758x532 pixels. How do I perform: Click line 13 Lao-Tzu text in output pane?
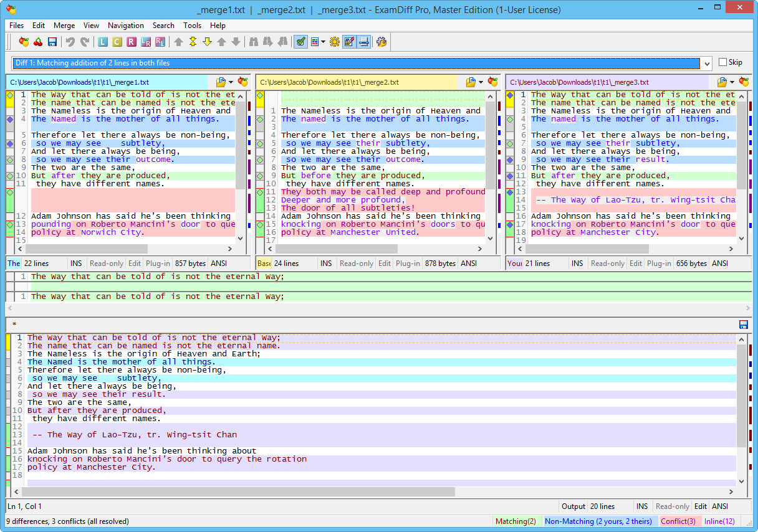pyautogui.click(x=135, y=435)
